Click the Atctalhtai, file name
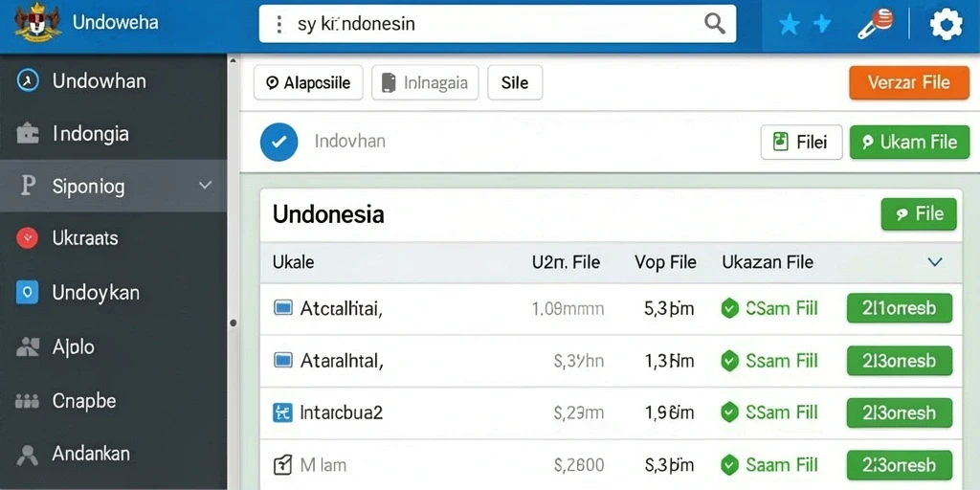The image size is (980, 490). coord(342,308)
